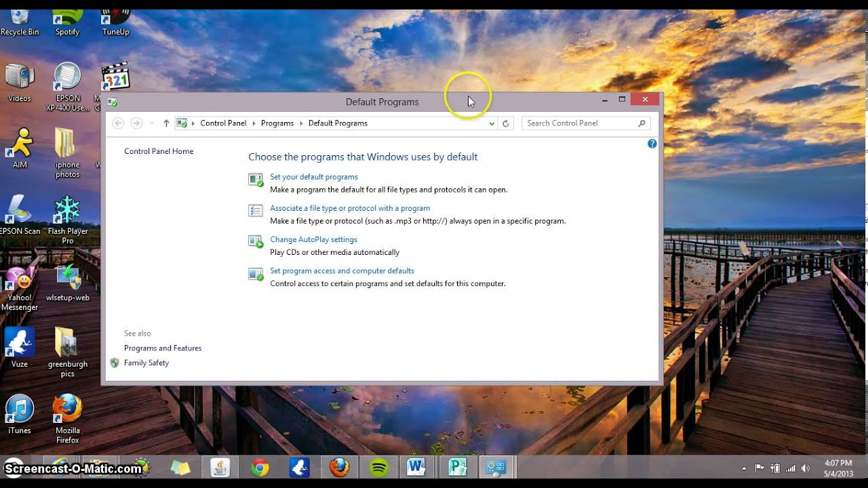Click the program access and computer defaults icon
Screen dimensions: 868x488
(256, 274)
